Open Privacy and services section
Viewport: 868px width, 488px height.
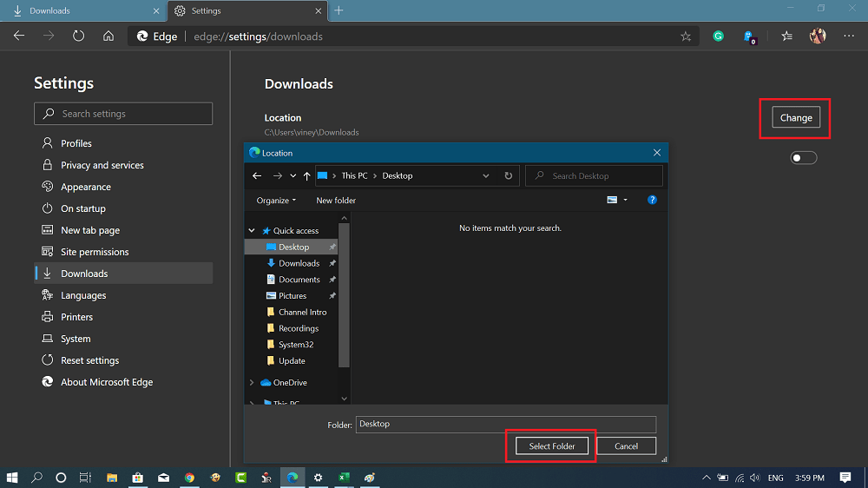pos(123,165)
